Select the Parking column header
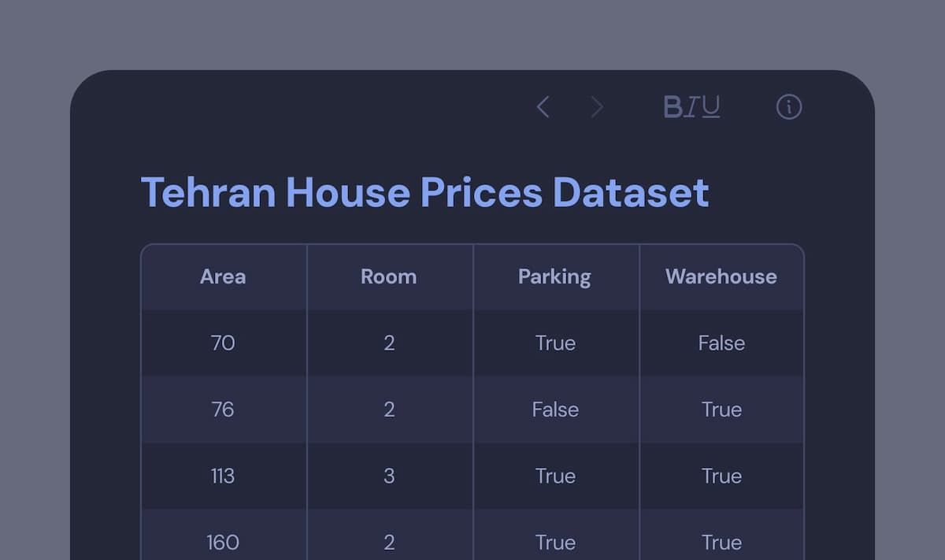The width and height of the screenshot is (945, 560). pyautogui.click(x=554, y=276)
